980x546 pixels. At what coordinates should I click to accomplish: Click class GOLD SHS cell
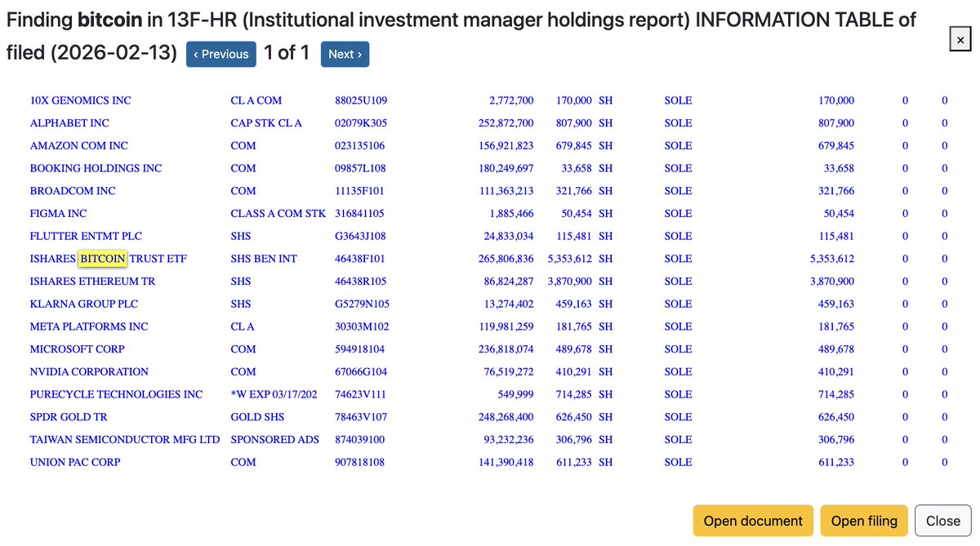pyautogui.click(x=257, y=417)
